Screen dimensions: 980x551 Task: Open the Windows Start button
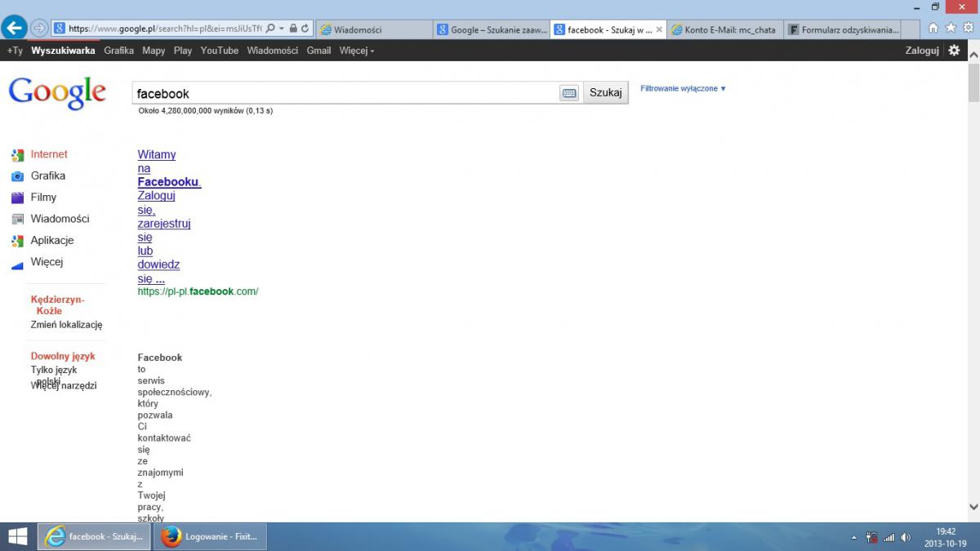point(16,536)
